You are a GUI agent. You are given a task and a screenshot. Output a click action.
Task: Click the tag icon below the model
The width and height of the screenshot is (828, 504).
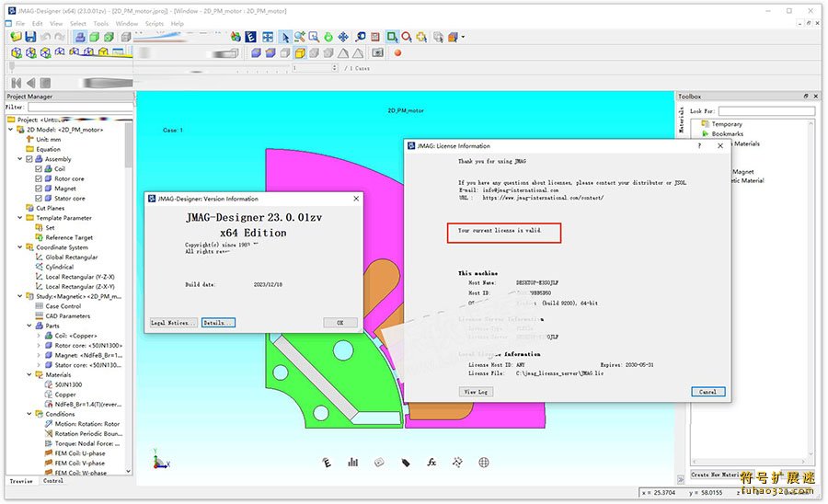(x=406, y=463)
